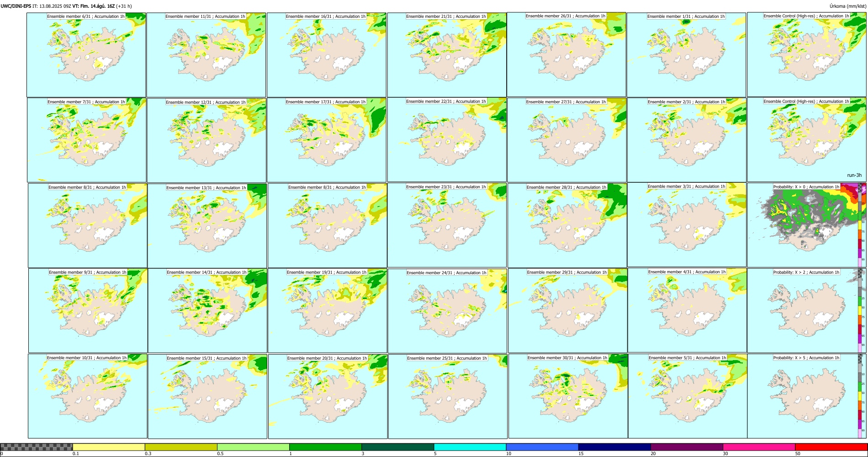
Task: Click the Ensemble member 17/31 map
Action: coord(326,140)
